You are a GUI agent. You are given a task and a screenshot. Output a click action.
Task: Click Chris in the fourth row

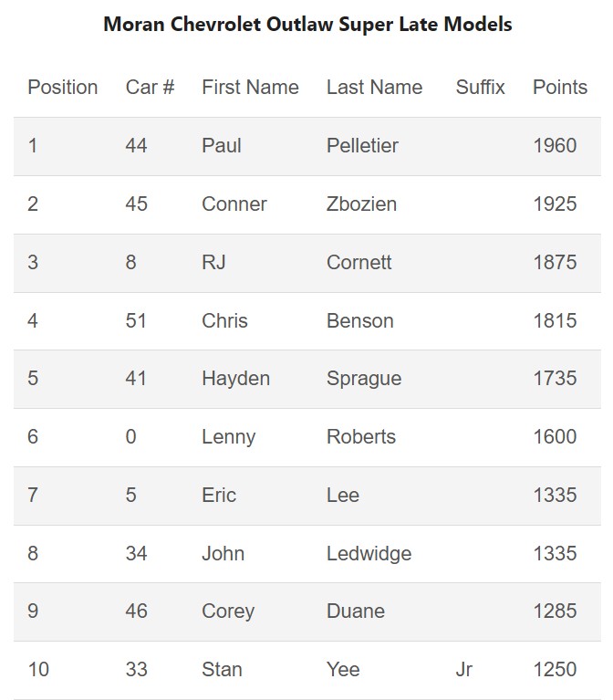[x=224, y=321]
